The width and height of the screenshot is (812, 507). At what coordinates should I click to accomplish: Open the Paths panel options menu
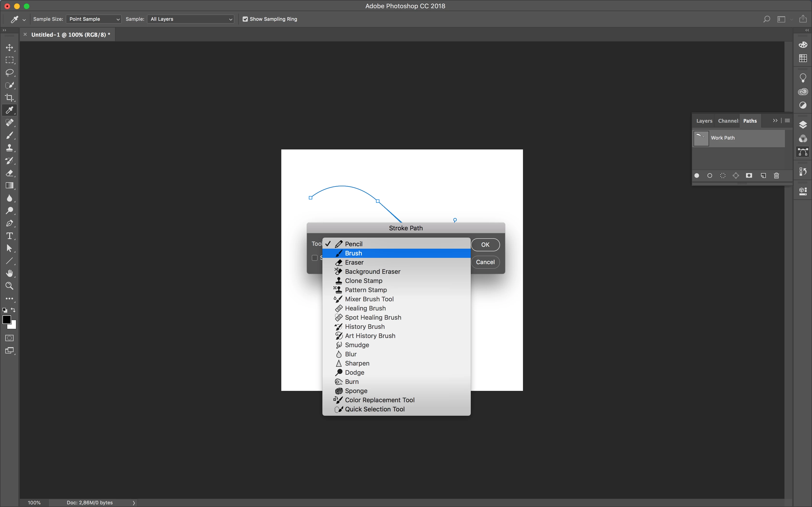point(787,121)
